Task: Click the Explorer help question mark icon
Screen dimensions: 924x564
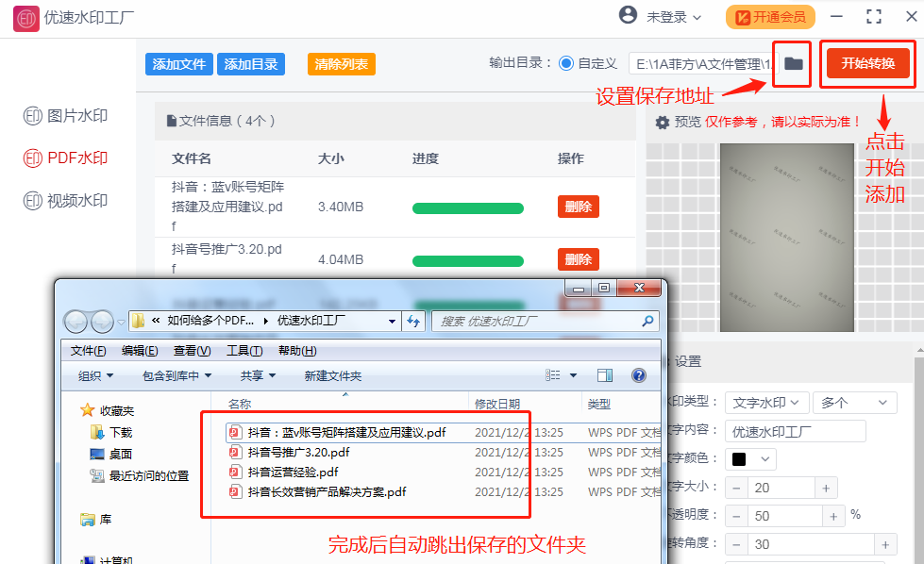Action: [x=639, y=375]
